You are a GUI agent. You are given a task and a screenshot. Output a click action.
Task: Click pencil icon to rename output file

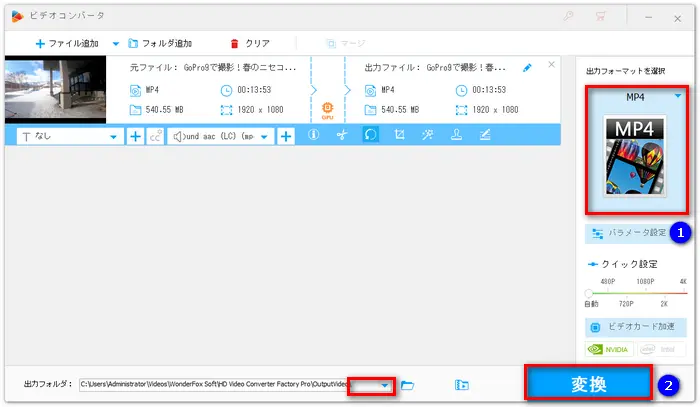click(x=527, y=67)
